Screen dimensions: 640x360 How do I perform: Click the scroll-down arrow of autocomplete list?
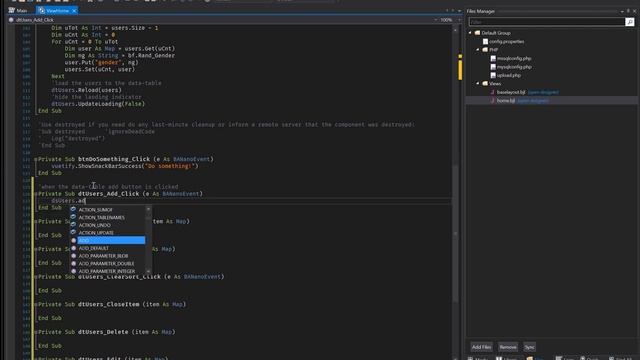coord(148,271)
